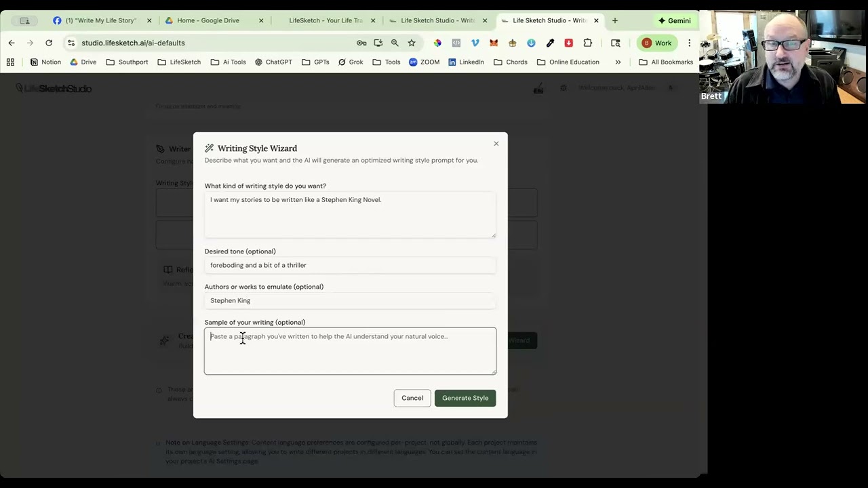Viewport: 868px width, 488px height.
Task: Open the LifeSketch bookmarks folder
Action: [x=179, y=62]
